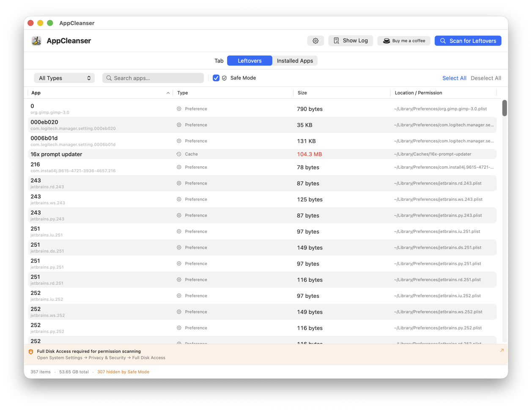This screenshot has width=532, height=410.
Task: Click the ~/Library/Preferences/org.gimp.gimp-3.0.plist path
Action: tap(440, 109)
